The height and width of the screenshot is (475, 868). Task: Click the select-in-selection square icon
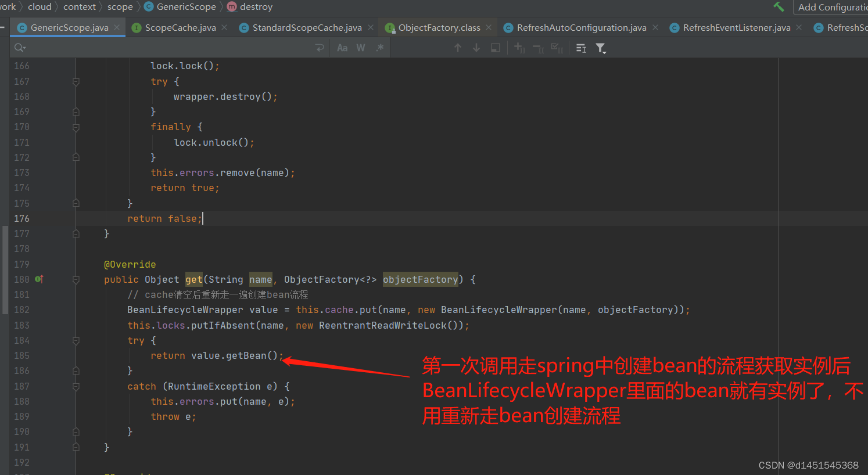[496, 48]
